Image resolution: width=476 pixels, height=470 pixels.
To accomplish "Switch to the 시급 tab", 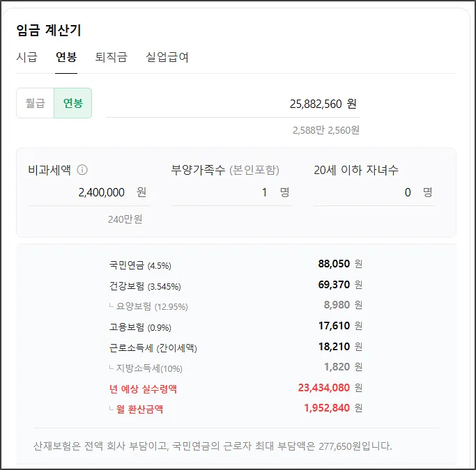I will click(26, 57).
